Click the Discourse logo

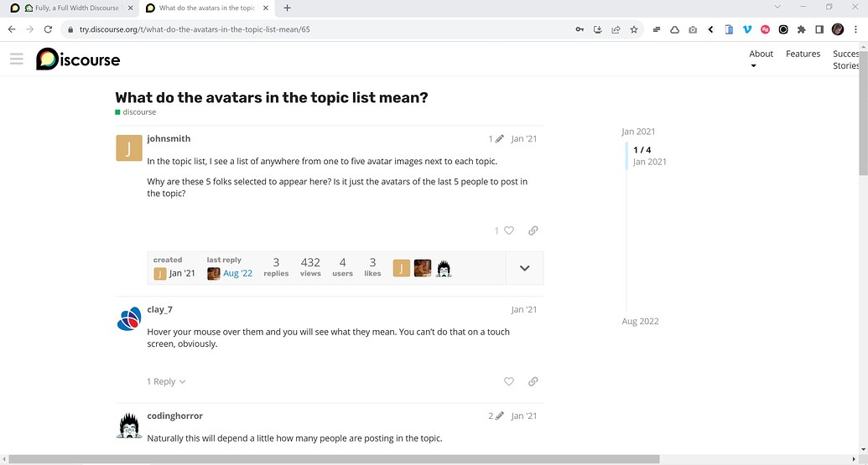click(x=78, y=59)
